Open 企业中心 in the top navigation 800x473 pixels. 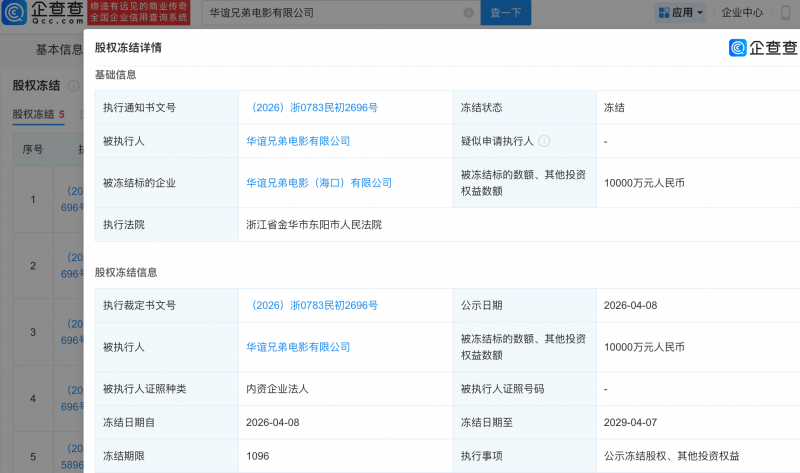(742, 13)
